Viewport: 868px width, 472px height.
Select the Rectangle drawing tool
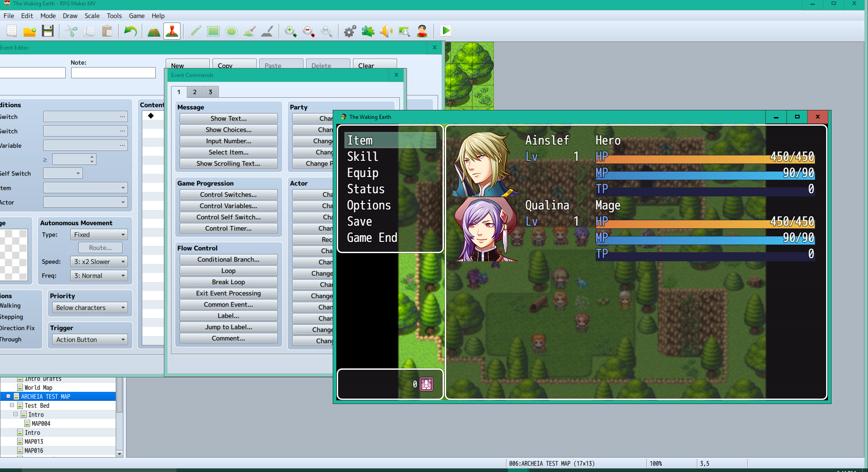(x=213, y=31)
